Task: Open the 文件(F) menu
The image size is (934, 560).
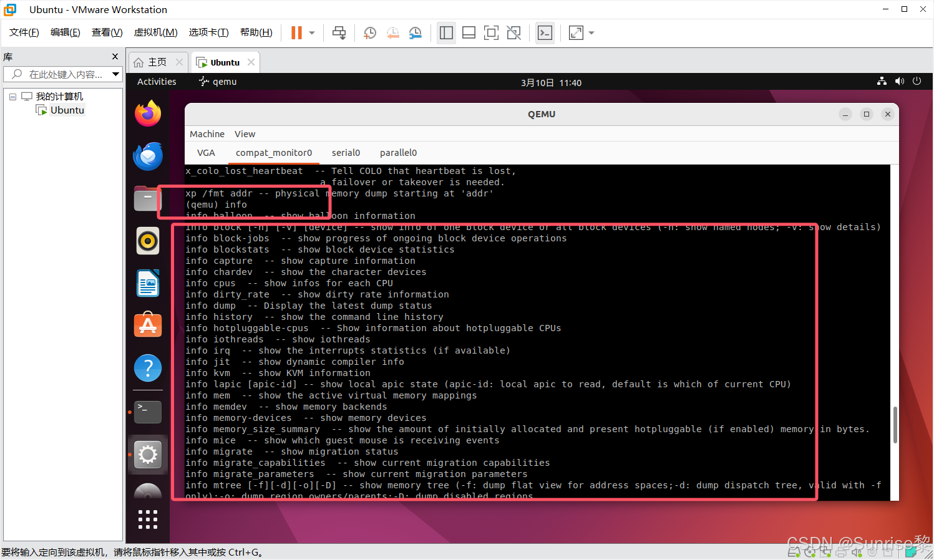Action: [x=24, y=32]
